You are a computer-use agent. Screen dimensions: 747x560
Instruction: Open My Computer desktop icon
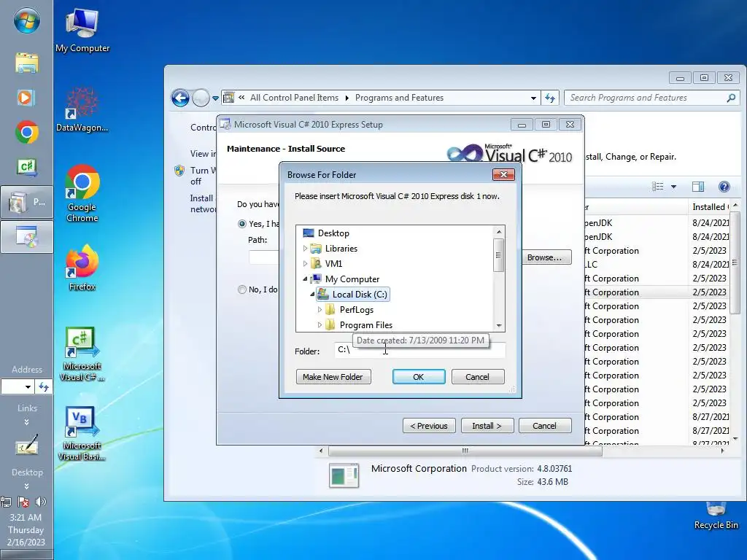tap(82, 29)
